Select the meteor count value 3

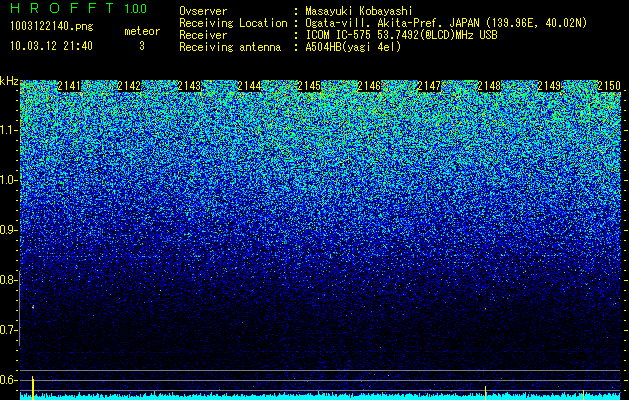click(x=142, y=46)
